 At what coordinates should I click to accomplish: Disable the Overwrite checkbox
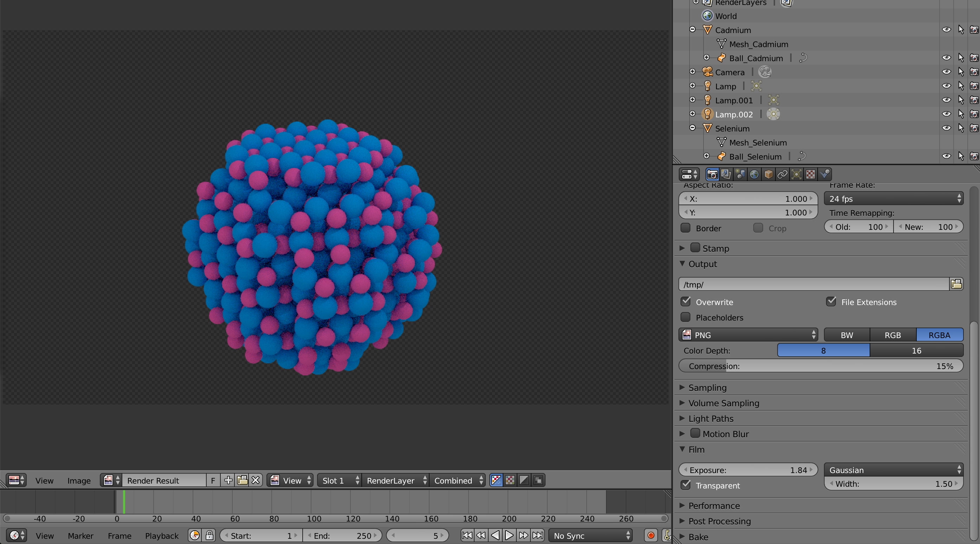pos(685,302)
